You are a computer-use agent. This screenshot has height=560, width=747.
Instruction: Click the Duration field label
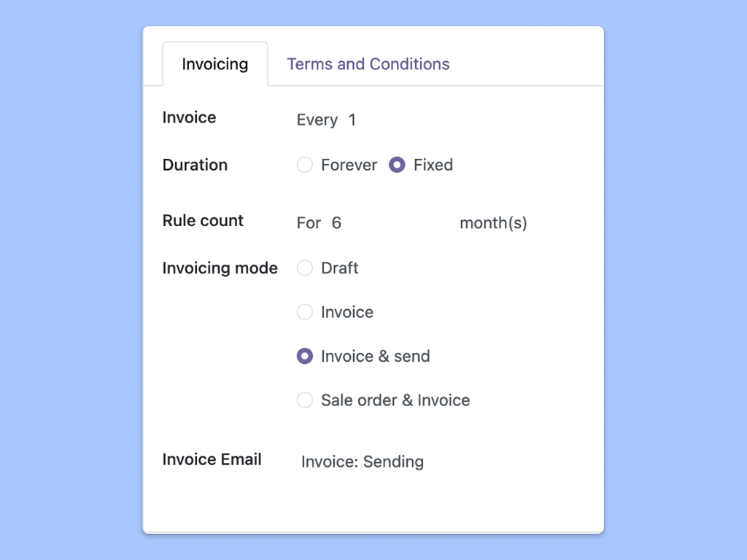pyautogui.click(x=195, y=165)
